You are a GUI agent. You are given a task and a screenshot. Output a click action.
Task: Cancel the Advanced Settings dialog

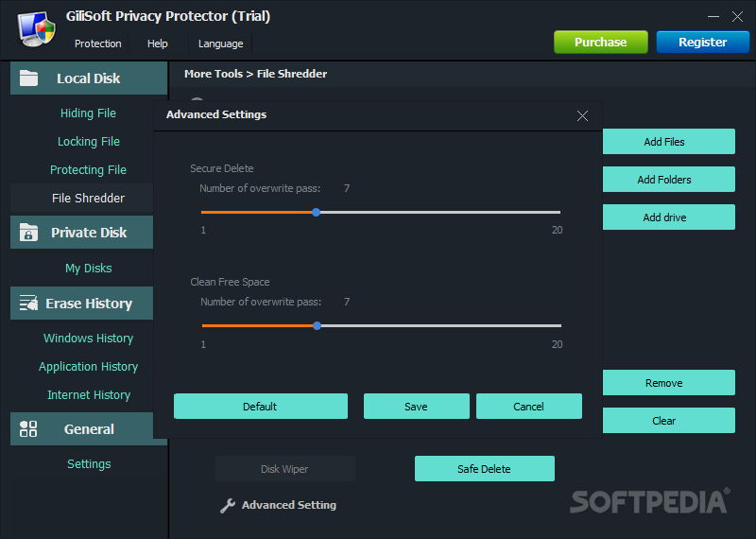[x=529, y=407]
